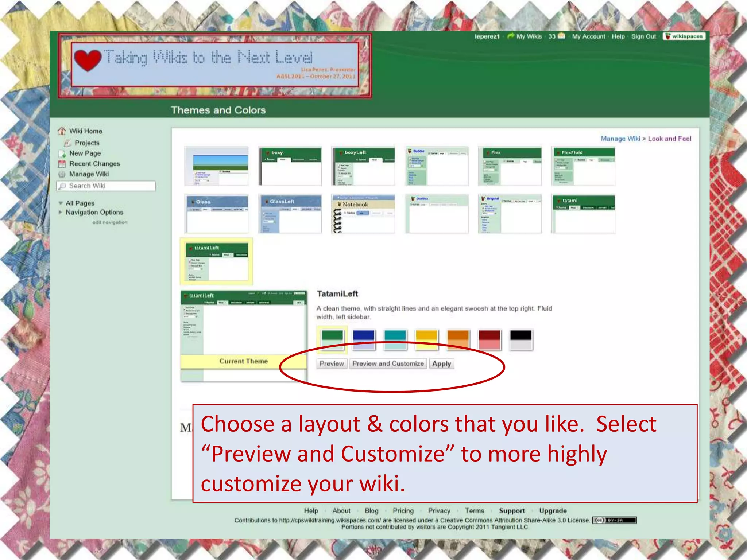Viewport: 747px width, 560px height.
Task: Click Sign Out
Action: [643, 36]
